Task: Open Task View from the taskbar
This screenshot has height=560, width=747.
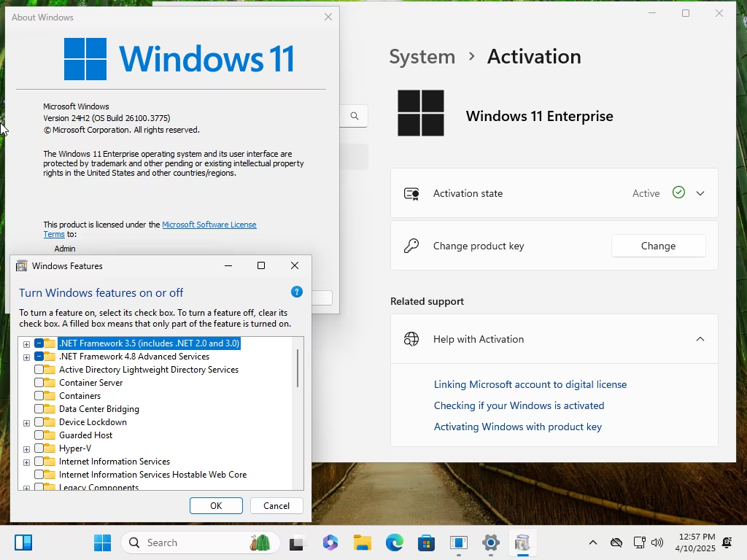Action: point(296,542)
